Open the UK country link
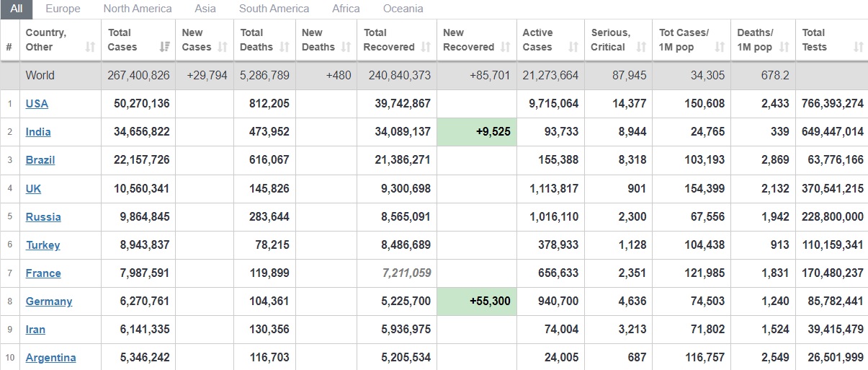The height and width of the screenshot is (370, 868). point(33,188)
